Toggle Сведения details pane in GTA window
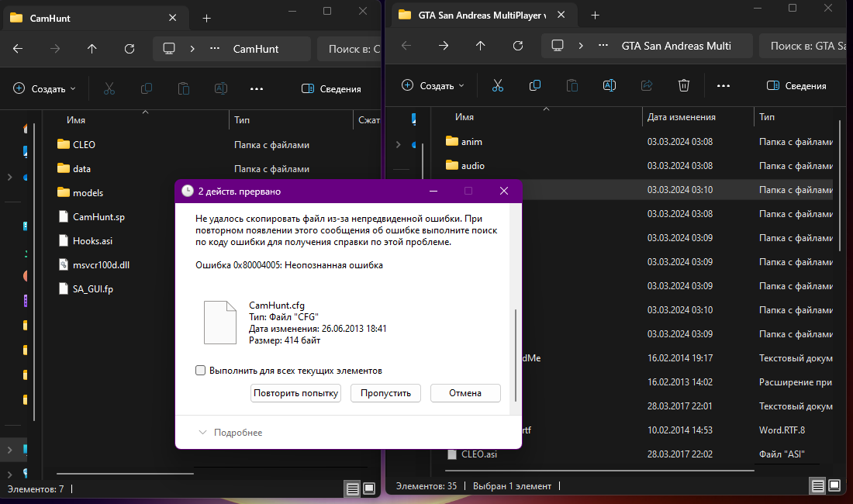The image size is (853, 504). click(x=796, y=85)
